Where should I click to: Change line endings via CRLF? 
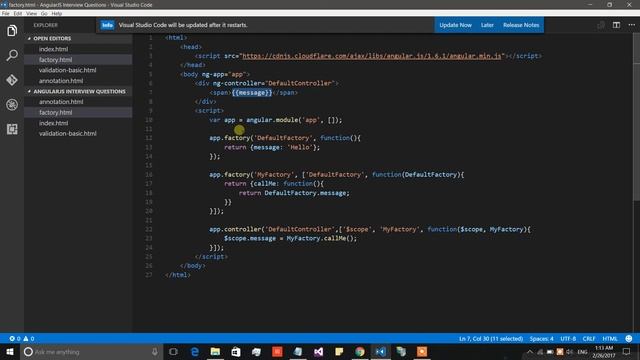click(x=589, y=338)
